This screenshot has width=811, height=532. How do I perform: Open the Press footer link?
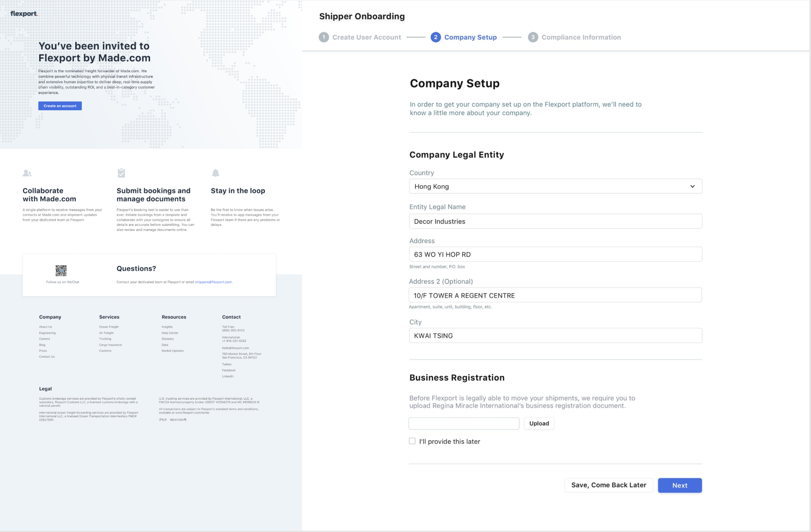click(43, 351)
